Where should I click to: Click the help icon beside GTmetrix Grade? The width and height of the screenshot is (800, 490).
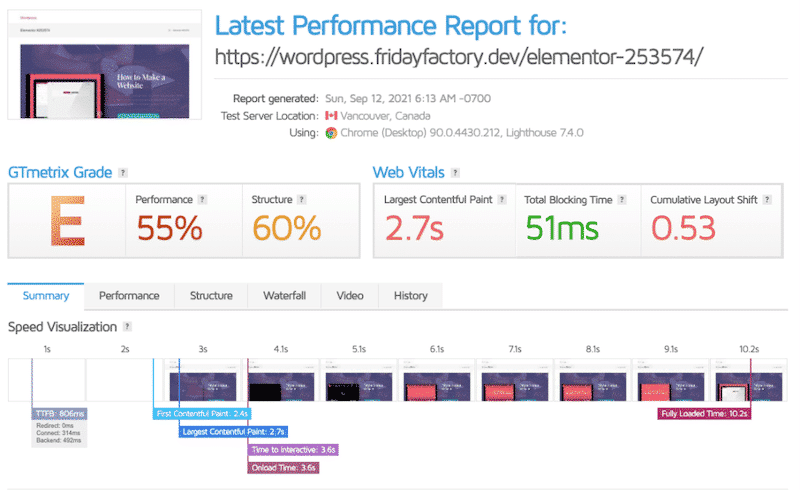pyautogui.click(x=123, y=173)
